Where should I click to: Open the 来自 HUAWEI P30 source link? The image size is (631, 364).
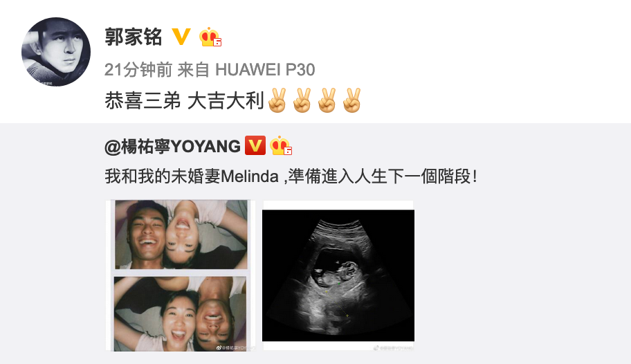(x=246, y=70)
